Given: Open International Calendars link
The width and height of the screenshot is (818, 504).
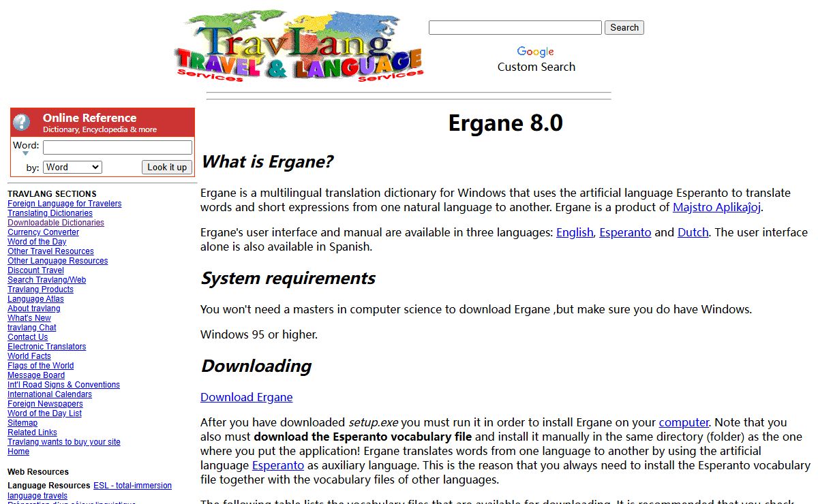Looking at the screenshot, I should pyautogui.click(x=50, y=394).
